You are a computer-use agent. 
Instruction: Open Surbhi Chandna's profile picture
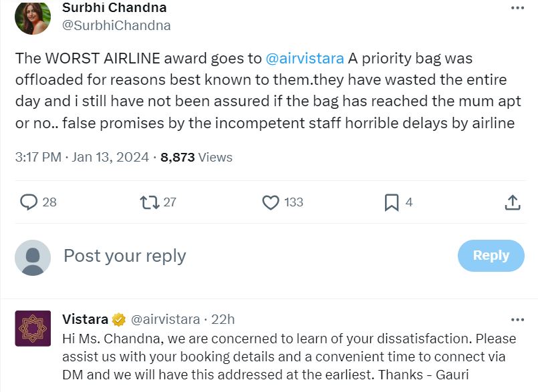(x=33, y=17)
